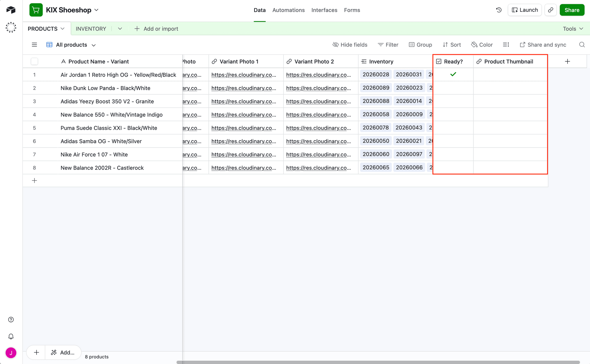
Task: Expand the Tools menu
Action: tap(572, 29)
